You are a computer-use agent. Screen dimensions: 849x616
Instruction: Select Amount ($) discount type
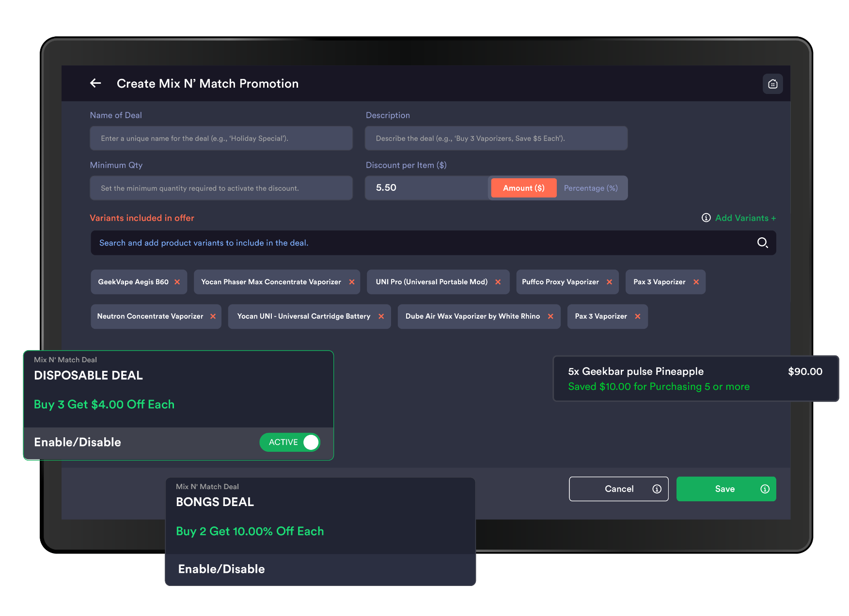tap(523, 188)
